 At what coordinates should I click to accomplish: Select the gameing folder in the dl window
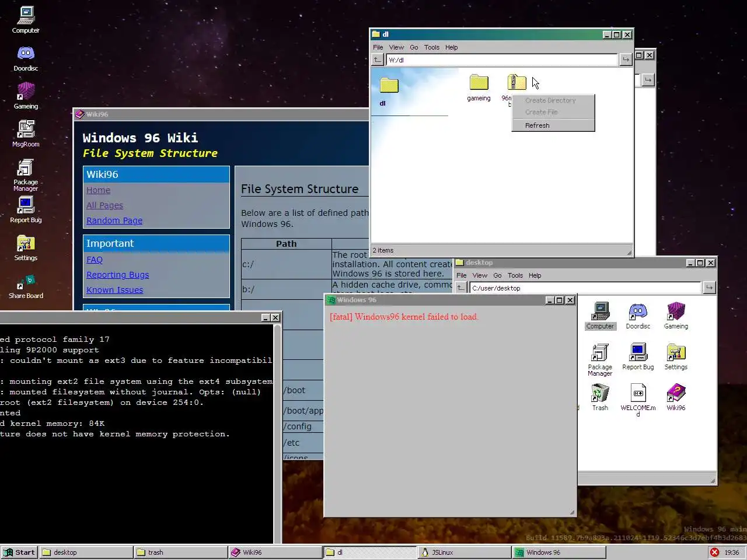[479, 87]
